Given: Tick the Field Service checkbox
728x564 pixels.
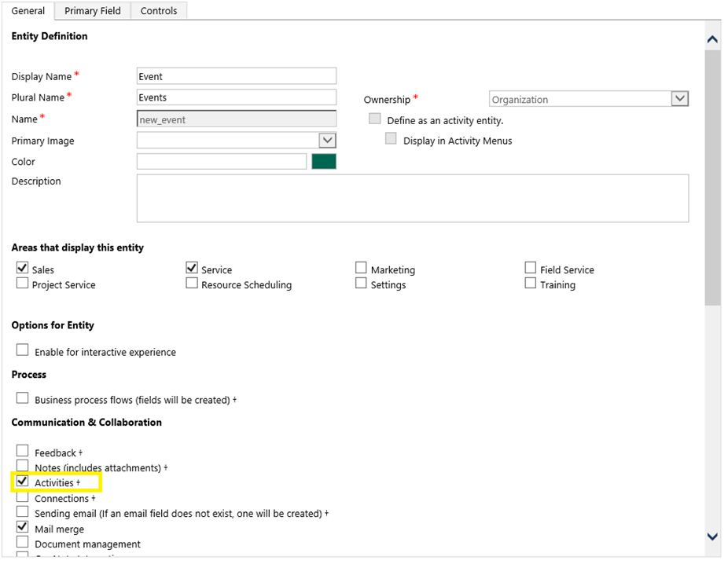Looking at the screenshot, I should click(x=531, y=269).
